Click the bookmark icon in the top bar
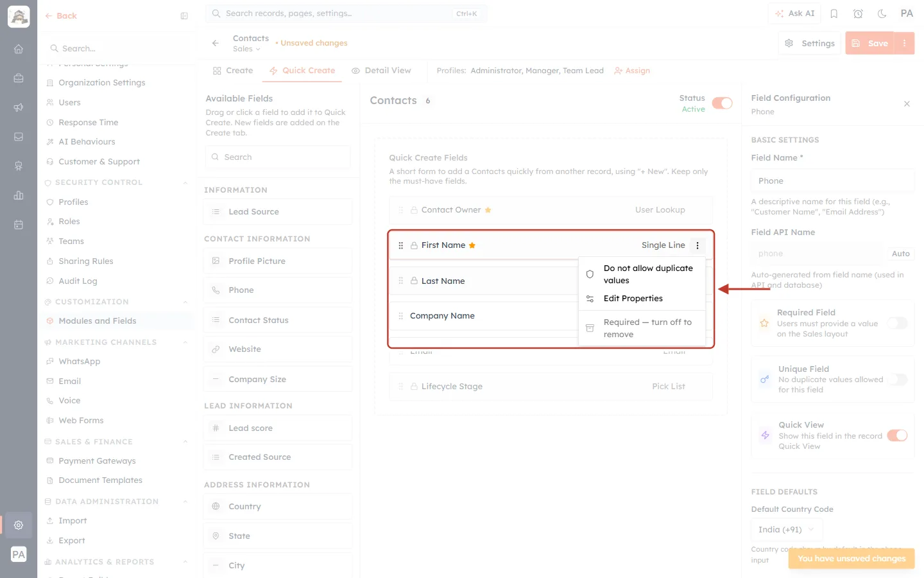Image resolution: width=924 pixels, height=578 pixels. tap(834, 13)
